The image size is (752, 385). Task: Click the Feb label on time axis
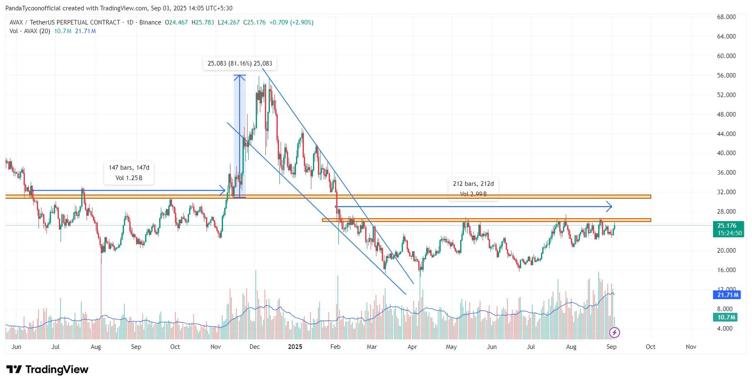click(335, 346)
